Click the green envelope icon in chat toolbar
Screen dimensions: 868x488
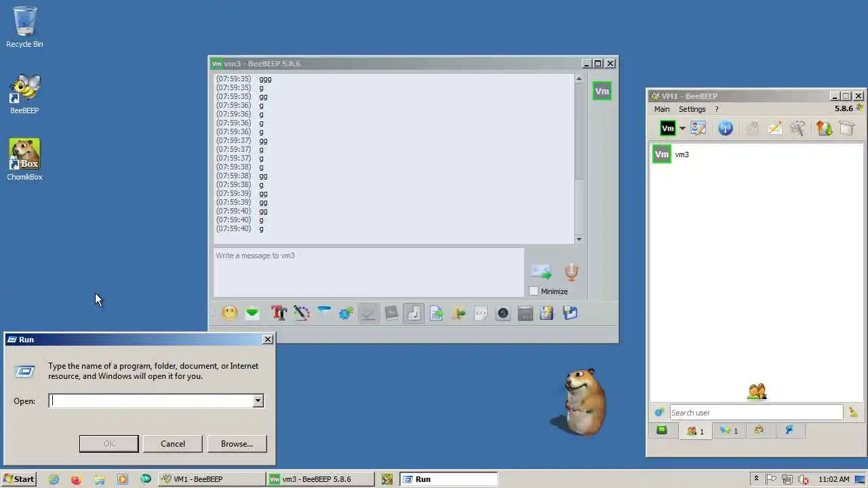(252, 313)
